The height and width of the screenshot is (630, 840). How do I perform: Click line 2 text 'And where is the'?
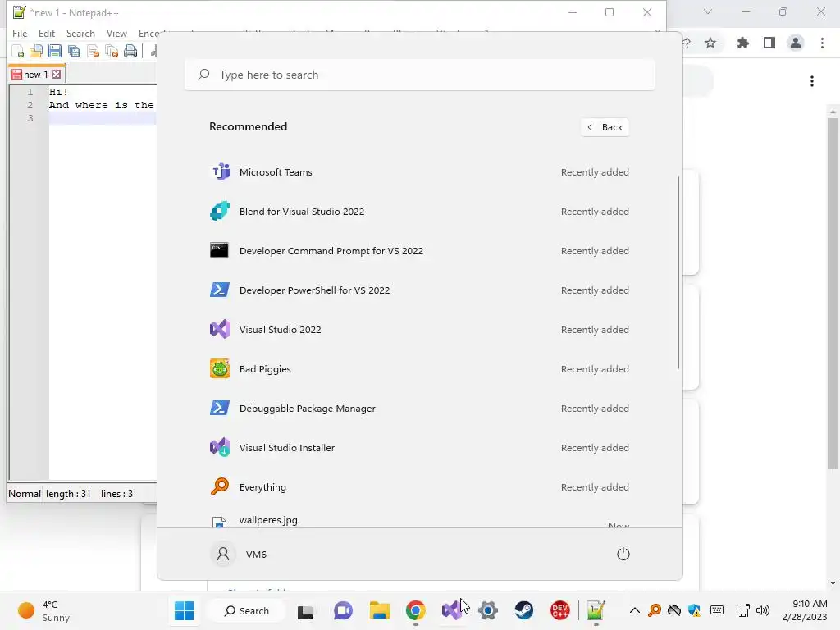point(102,105)
